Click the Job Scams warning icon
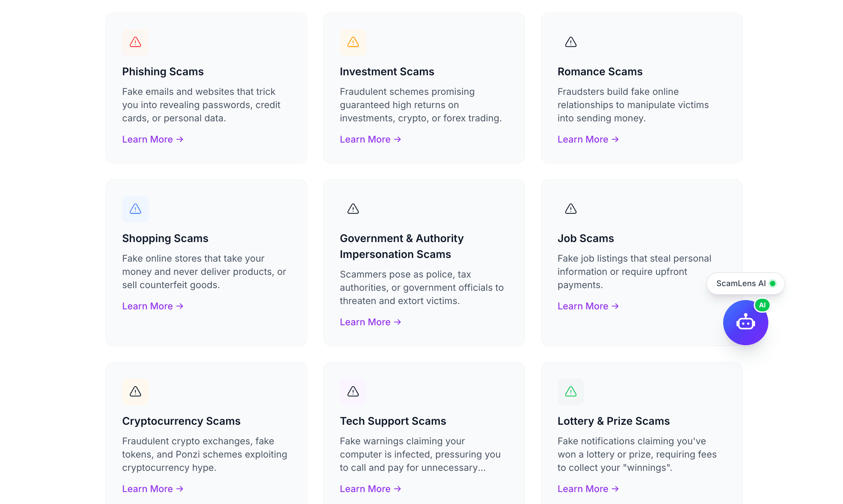 tap(571, 209)
